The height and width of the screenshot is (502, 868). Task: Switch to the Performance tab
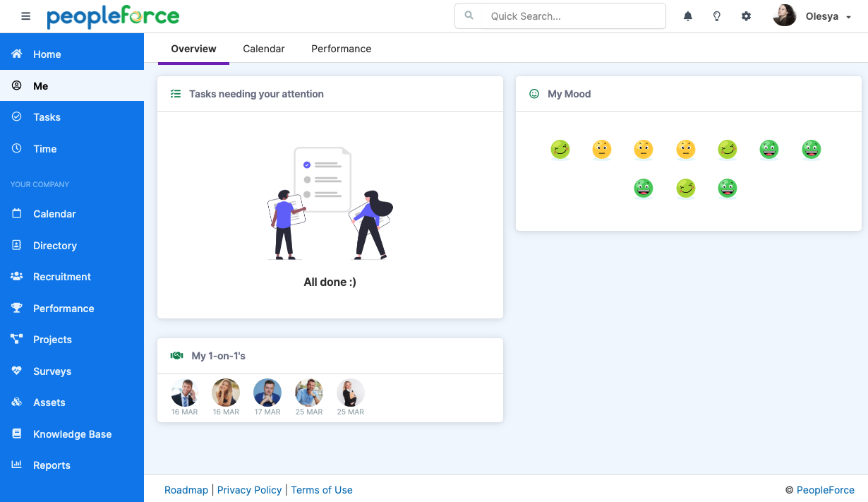[342, 49]
